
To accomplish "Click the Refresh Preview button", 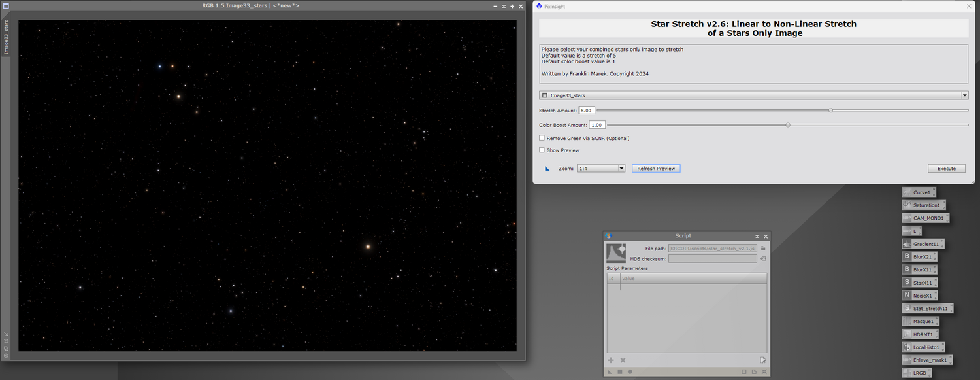I will pos(656,168).
